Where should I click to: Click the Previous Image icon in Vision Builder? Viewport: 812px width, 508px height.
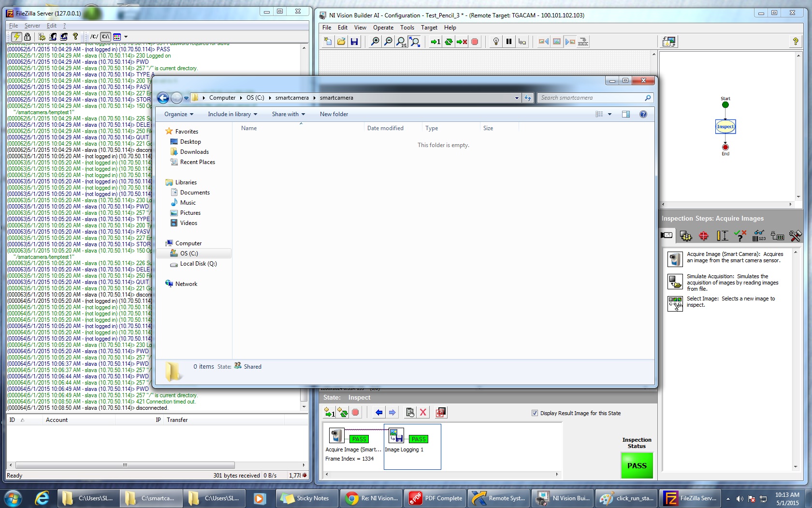pyautogui.click(x=544, y=42)
